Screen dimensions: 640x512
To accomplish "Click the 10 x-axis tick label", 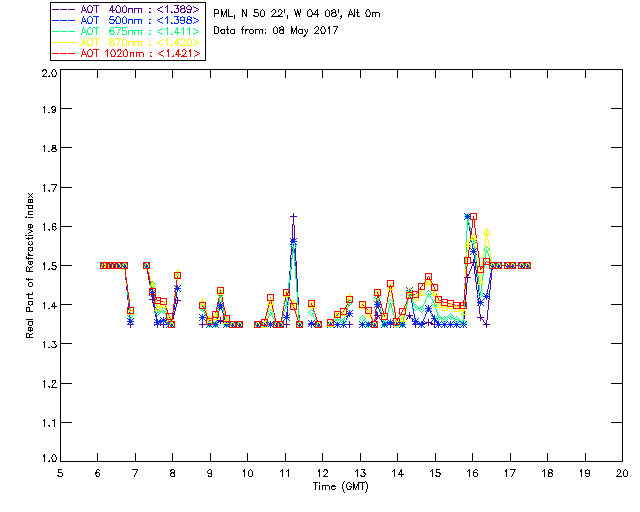I will (x=247, y=473).
